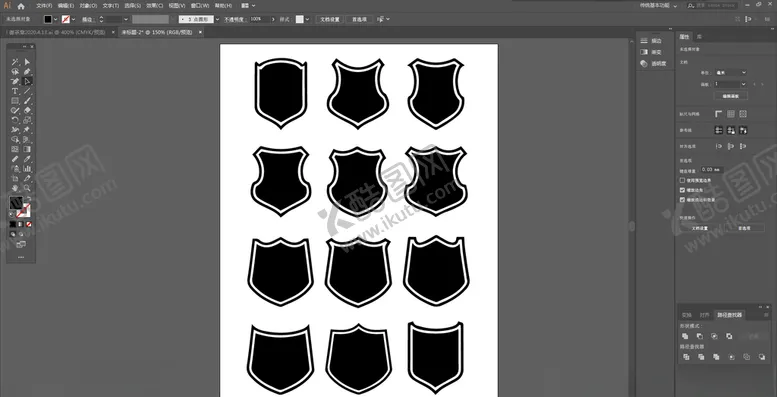Open the 文件(F) menu
Image resolution: width=777 pixels, height=397 pixels.
pos(44,6)
